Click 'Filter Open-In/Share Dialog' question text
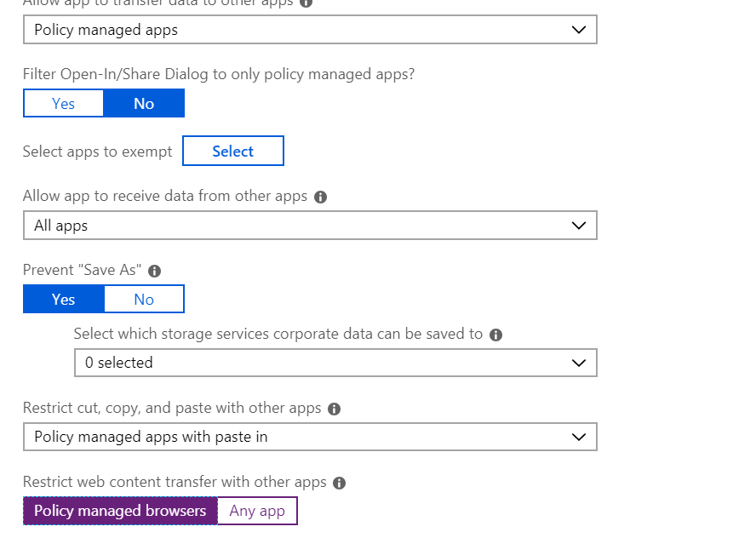 [x=219, y=74]
